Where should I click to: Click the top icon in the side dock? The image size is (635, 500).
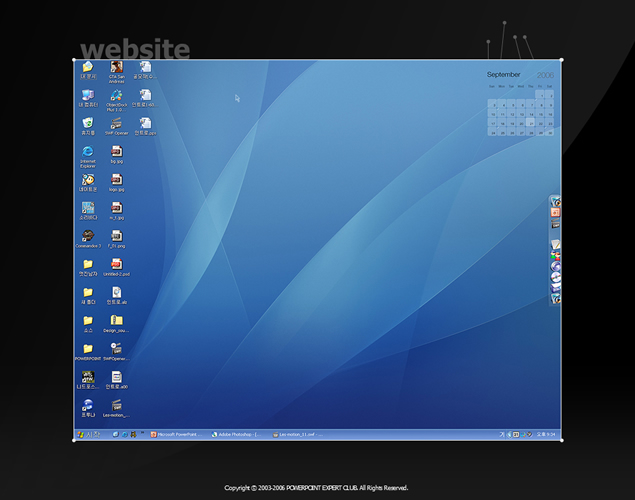click(x=556, y=201)
